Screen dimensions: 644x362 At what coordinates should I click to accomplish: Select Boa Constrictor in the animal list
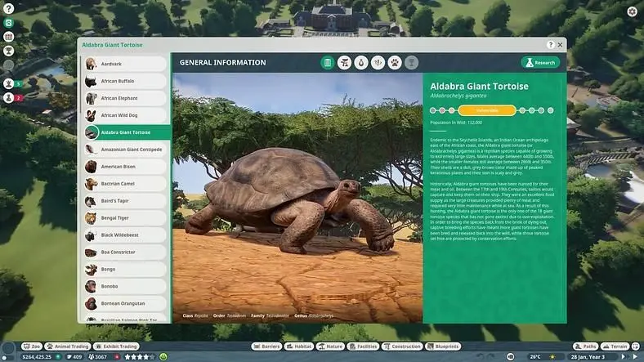tap(126, 253)
